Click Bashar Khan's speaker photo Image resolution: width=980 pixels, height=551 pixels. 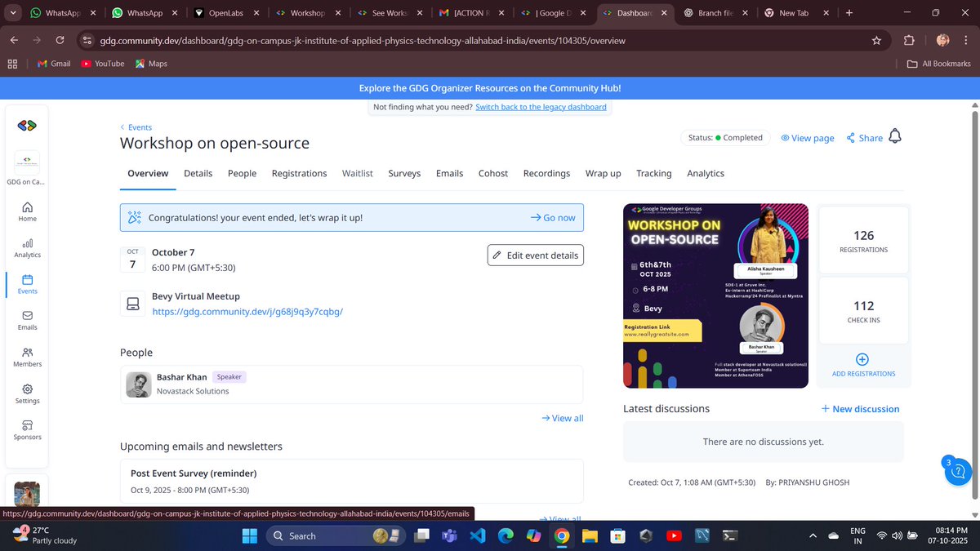(138, 384)
